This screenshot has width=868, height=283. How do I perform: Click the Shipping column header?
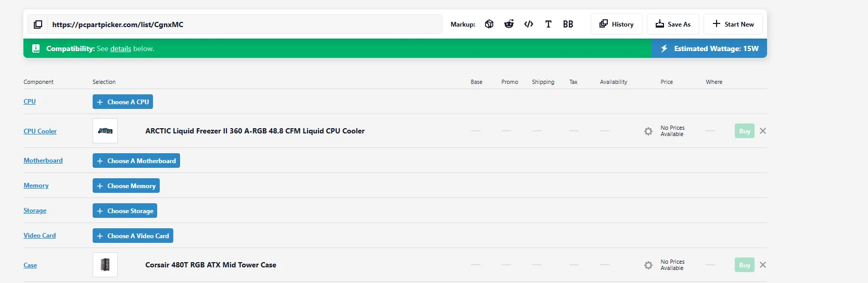[x=543, y=82]
